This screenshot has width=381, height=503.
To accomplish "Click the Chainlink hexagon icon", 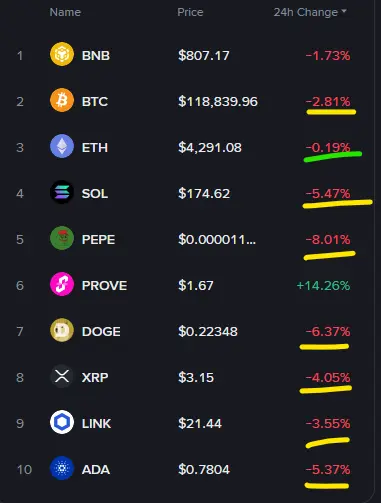I will pos(62,422).
